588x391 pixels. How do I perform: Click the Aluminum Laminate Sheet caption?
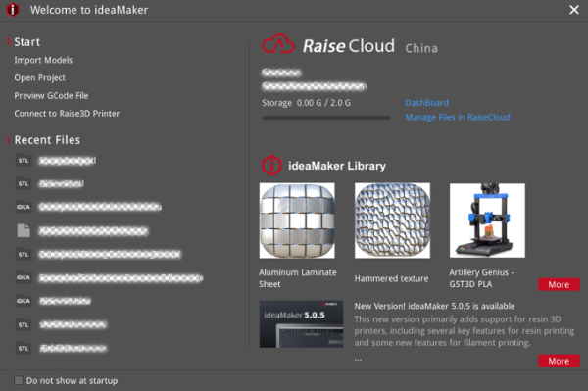(298, 278)
